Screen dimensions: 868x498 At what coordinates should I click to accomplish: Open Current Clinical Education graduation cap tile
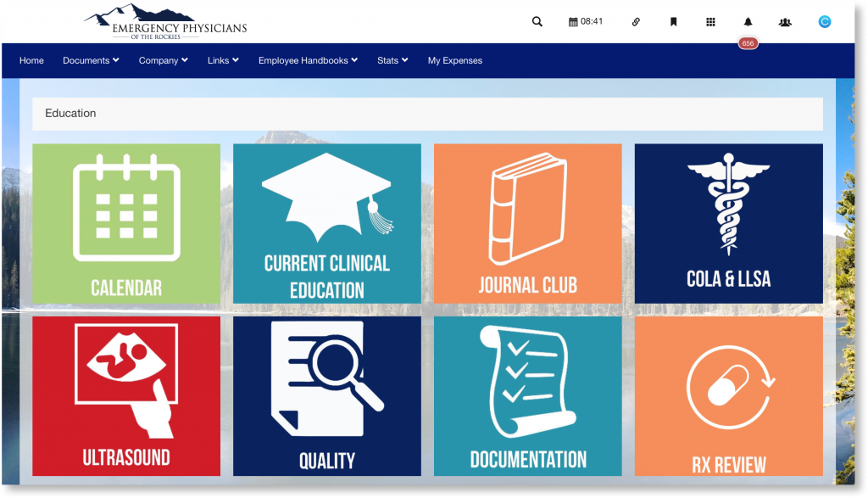(x=326, y=223)
